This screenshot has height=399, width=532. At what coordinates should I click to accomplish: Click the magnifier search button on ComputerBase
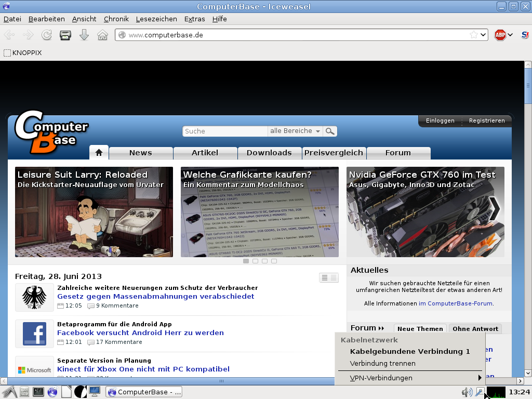[x=330, y=131]
